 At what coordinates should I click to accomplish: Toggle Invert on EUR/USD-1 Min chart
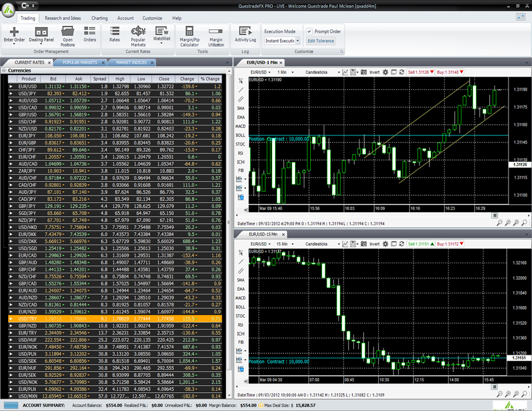click(x=375, y=72)
